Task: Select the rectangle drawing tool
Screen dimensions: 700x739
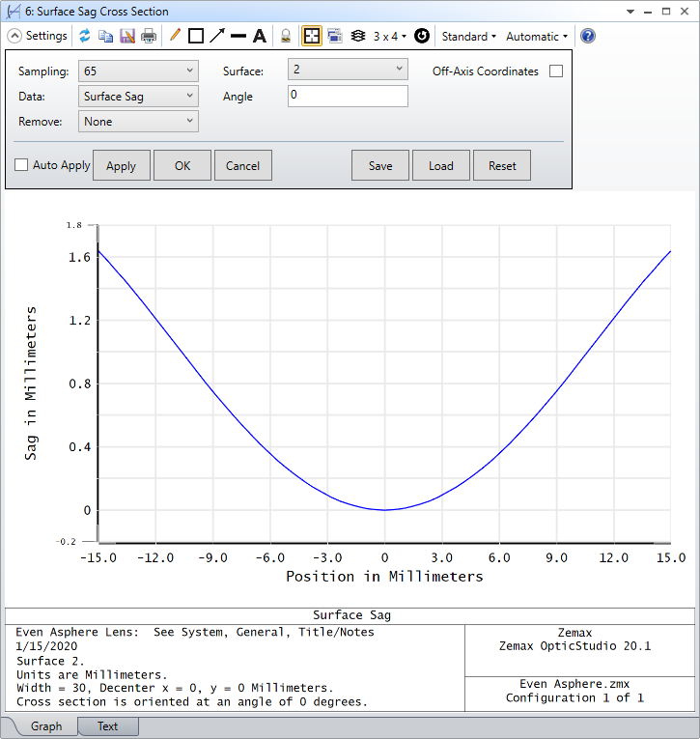Action: 196,36
